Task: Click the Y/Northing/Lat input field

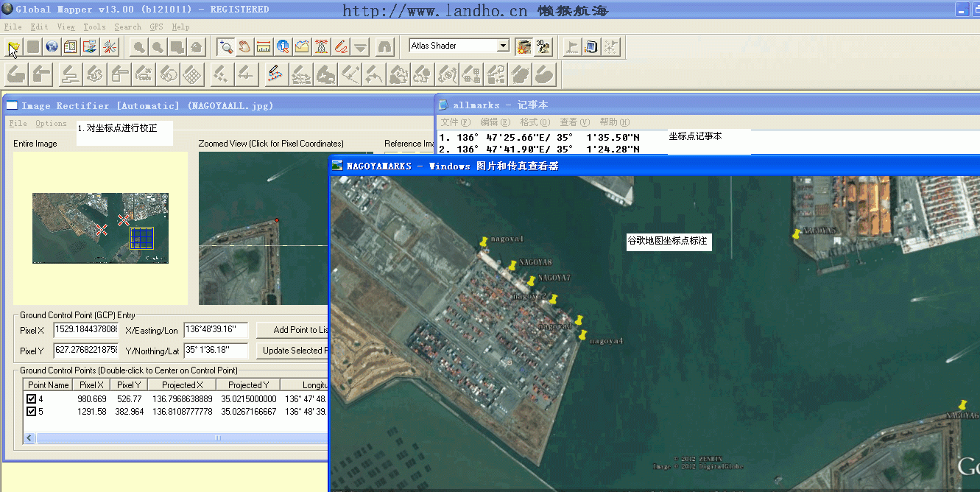Action: 216,350
